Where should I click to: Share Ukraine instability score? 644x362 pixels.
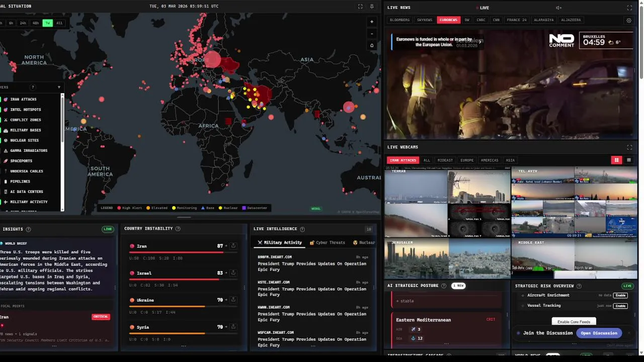[233, 300]
